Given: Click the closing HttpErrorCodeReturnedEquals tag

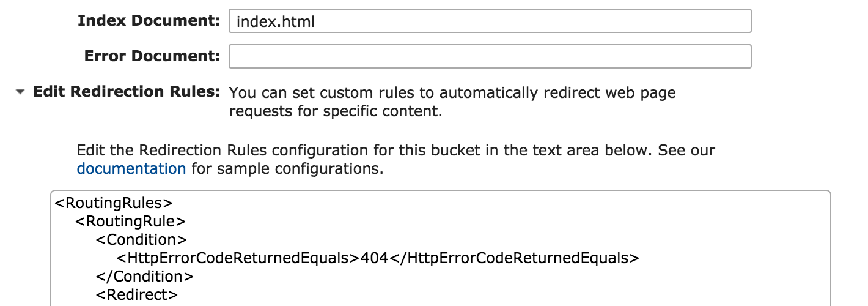Looking at the screenshot, I should click(x=513, y=258).
